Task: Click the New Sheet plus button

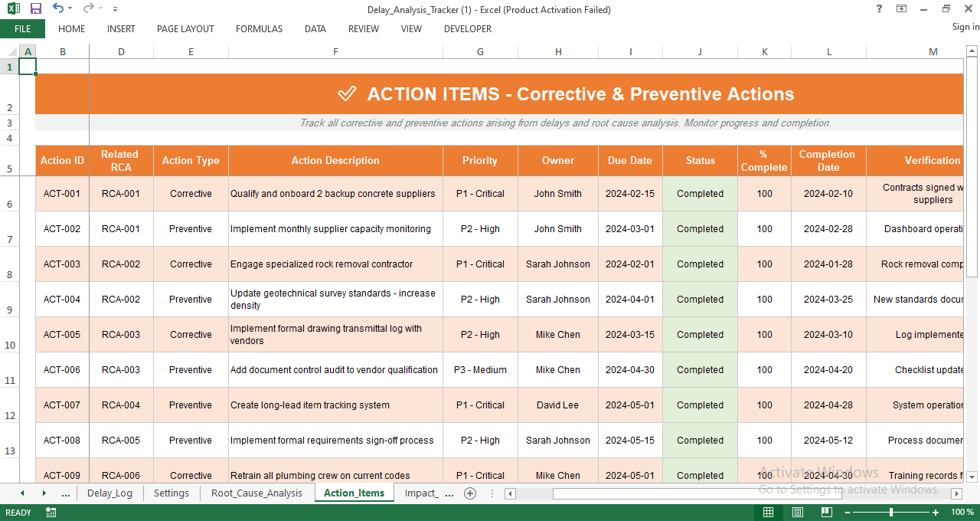Action: coord(470,493)
